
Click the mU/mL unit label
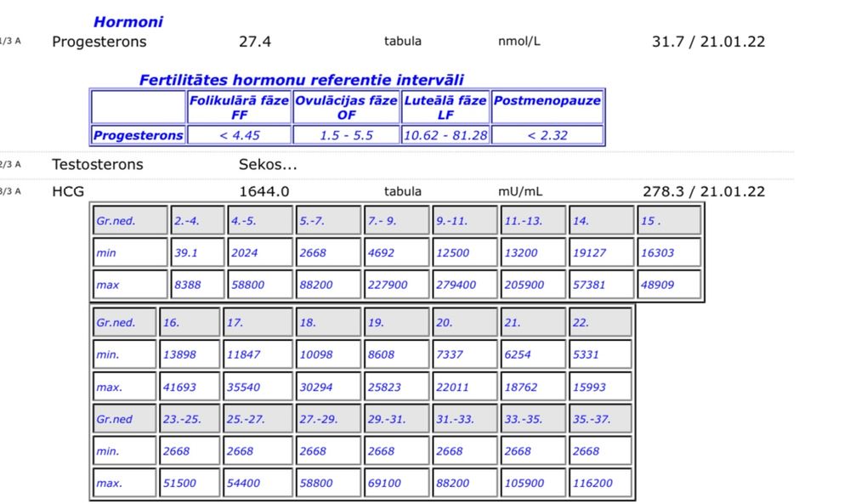[x=520, y=191]
